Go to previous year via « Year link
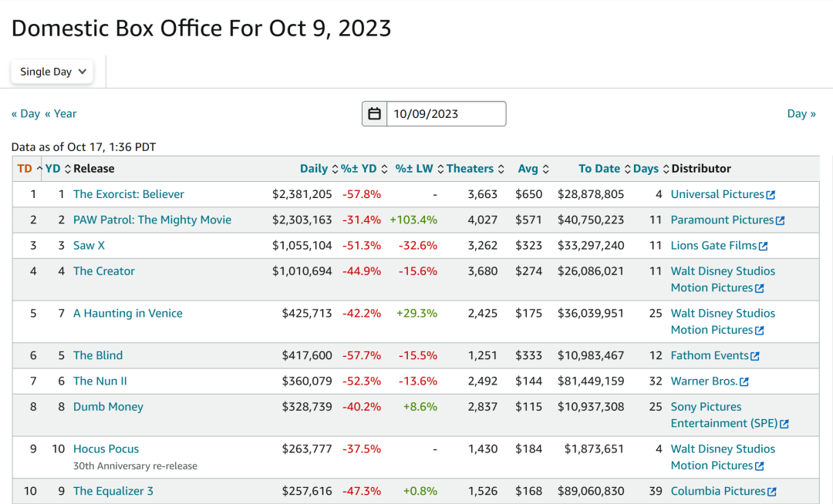Screen dimensions: 833x504 (x=61, y=113)
